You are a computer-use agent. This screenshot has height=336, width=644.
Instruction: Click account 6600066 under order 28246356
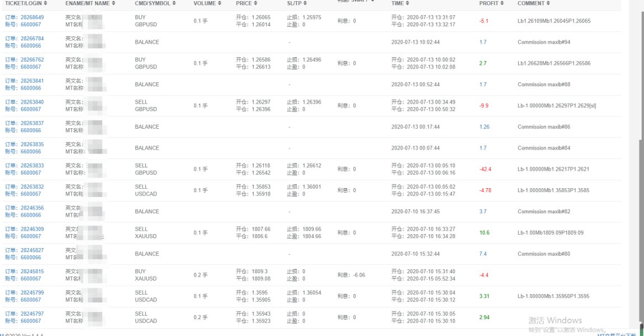pos(31,215)
